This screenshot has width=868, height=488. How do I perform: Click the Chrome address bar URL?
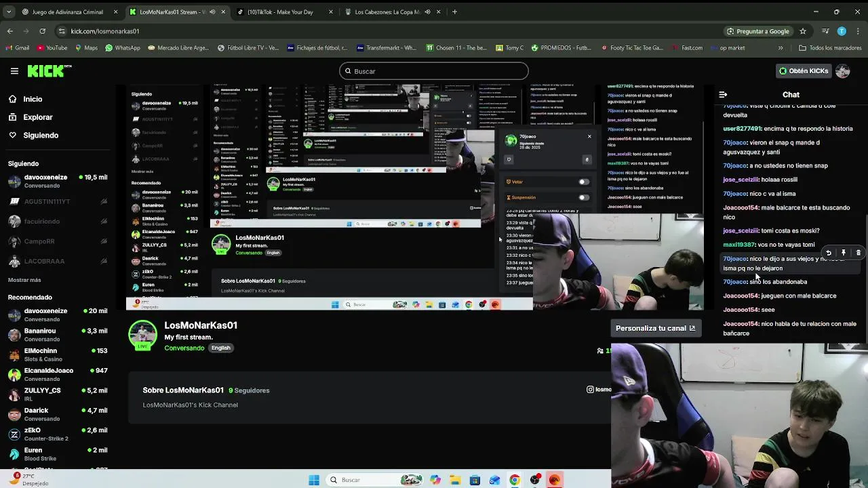pyautogui.click(x=105, y=31)
